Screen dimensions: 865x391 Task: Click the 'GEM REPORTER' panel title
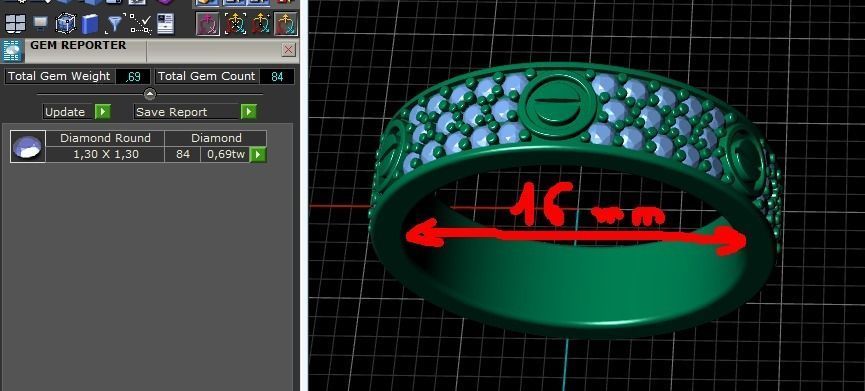pyautogui.click(x=78, y=46)
